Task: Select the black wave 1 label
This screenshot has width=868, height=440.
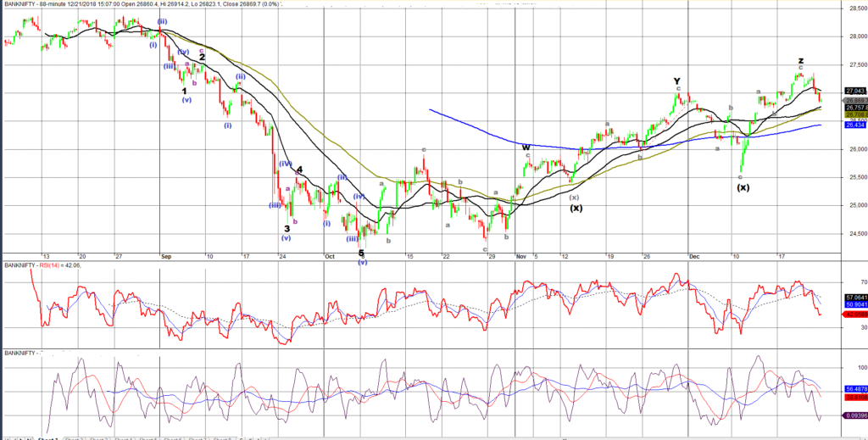Action: 184,91
